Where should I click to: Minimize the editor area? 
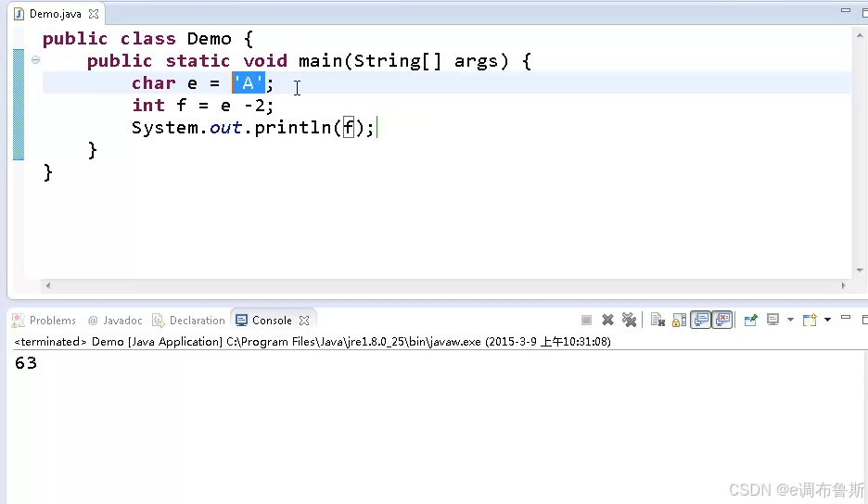pyautogui.click(x=846, y=10)
